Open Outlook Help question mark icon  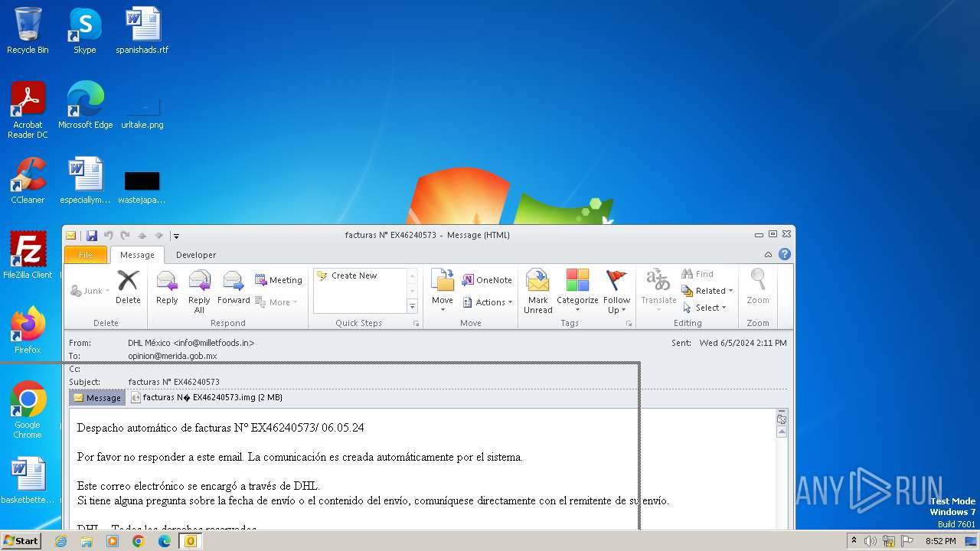784,254
